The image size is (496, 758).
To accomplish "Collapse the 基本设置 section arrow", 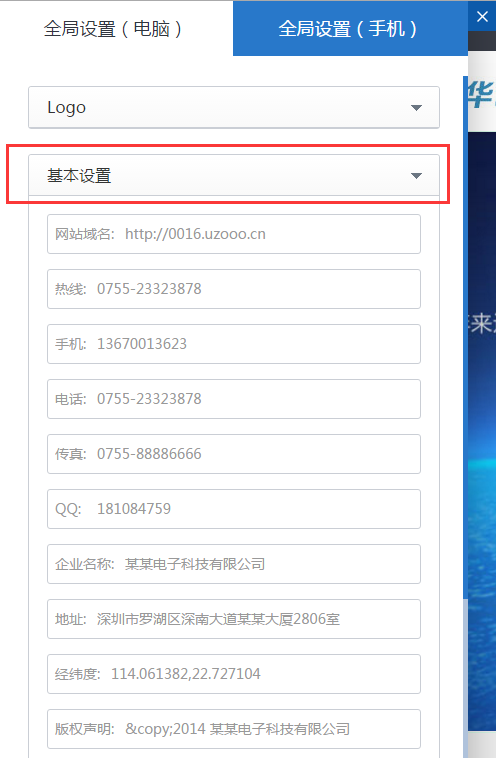I will tap(416, 176).
